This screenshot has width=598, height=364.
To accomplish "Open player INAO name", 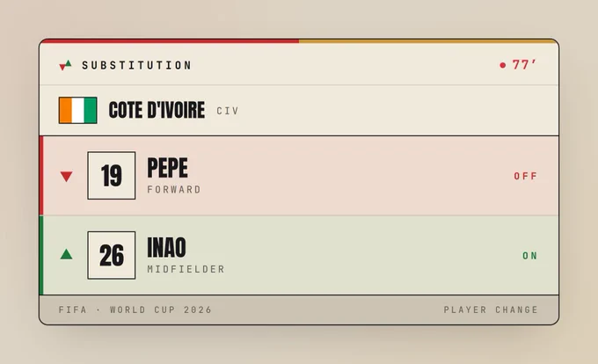I will pyautogui.click(x=167, y=247).
